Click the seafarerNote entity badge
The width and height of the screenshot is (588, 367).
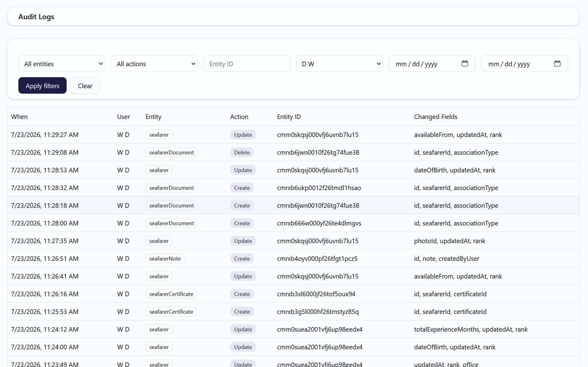(x=165, y=258)
